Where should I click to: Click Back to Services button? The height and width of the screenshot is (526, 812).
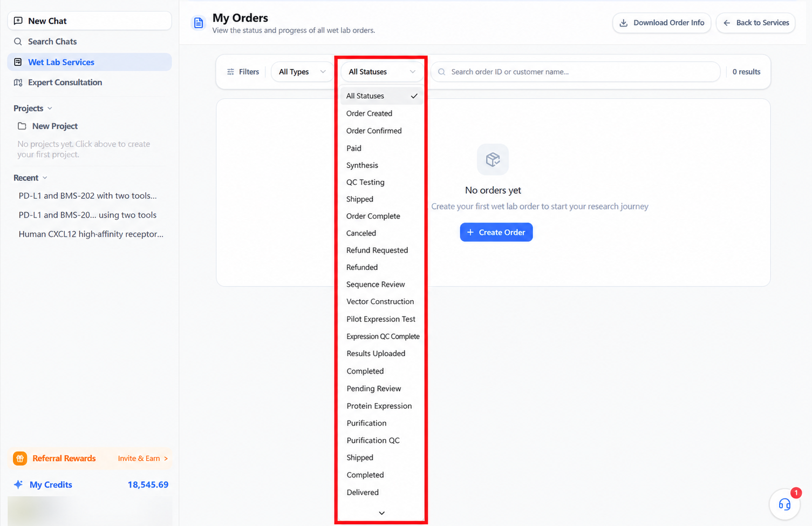(756, 23)
